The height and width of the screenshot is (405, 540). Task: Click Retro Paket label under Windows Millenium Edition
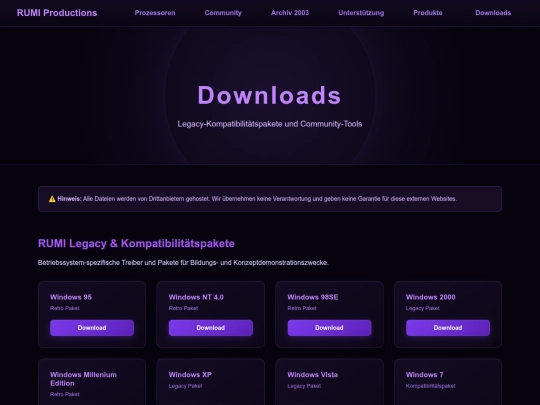coord(64,394)
